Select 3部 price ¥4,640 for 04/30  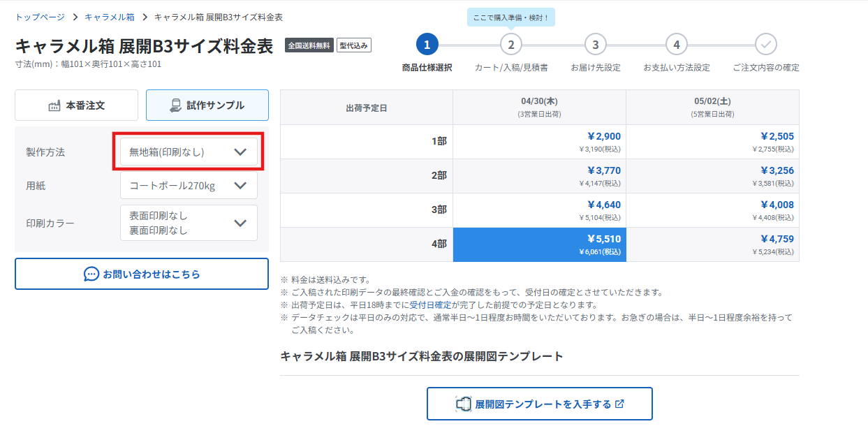coord(540,210)
